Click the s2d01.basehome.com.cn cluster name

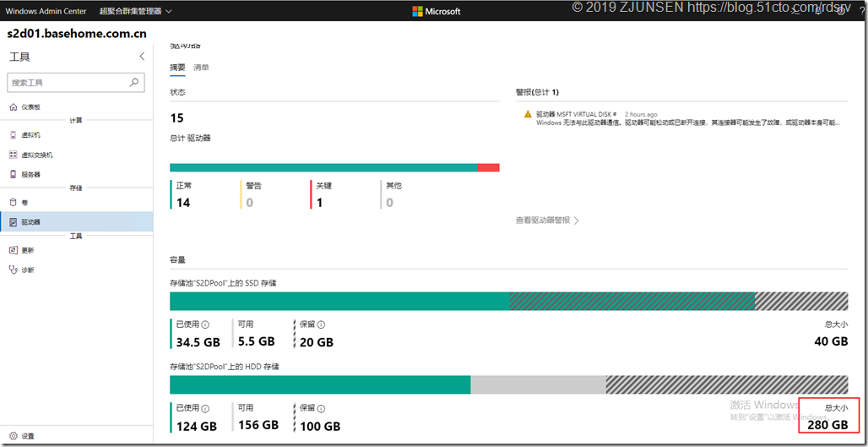[x=77, y=34]
